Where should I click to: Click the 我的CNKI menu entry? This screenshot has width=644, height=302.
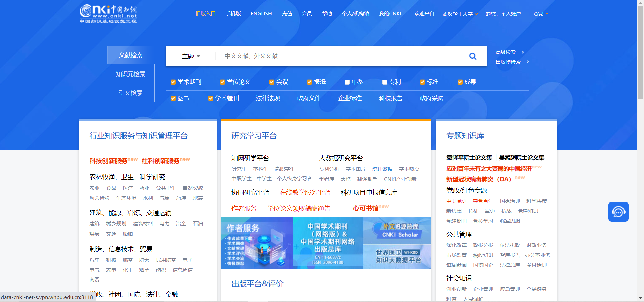390,13
